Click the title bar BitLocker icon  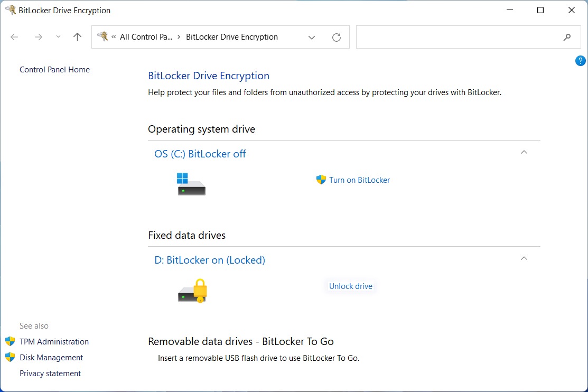point(11,10)
